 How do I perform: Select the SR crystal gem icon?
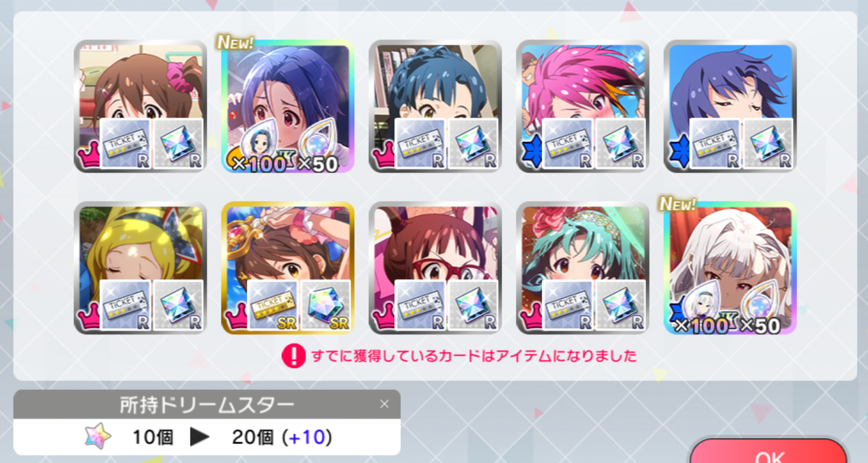coord(326,304)
